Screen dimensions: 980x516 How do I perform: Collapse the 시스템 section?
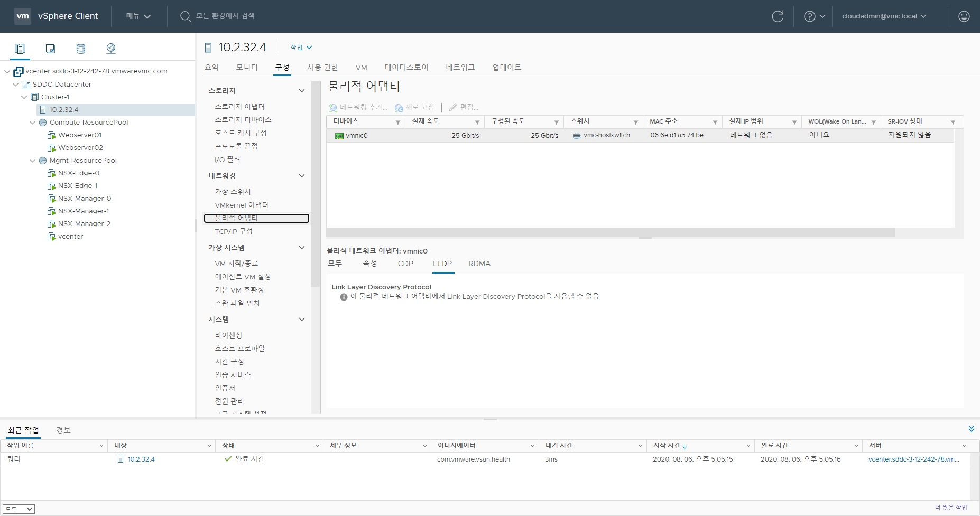(302, 320)
